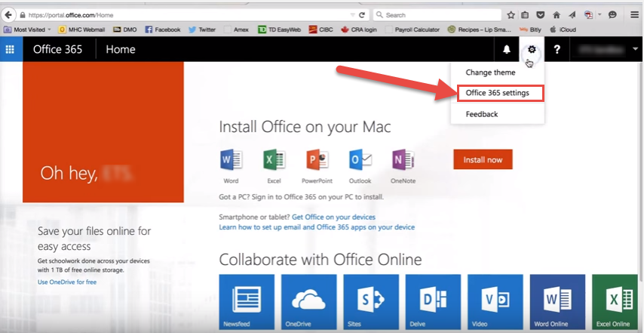Open the Delve tile

pyautogui.click(x=433, y=302)
